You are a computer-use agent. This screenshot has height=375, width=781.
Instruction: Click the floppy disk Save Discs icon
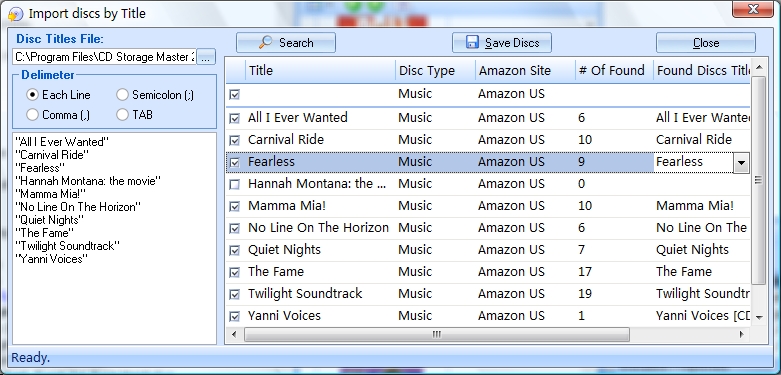[x=472, y=42]
